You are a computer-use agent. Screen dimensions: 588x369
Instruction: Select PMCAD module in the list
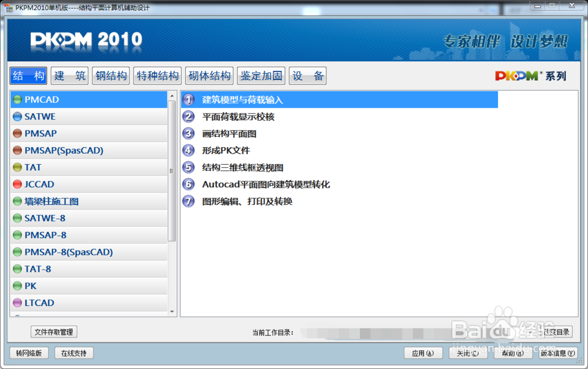[x=89, y=99]
